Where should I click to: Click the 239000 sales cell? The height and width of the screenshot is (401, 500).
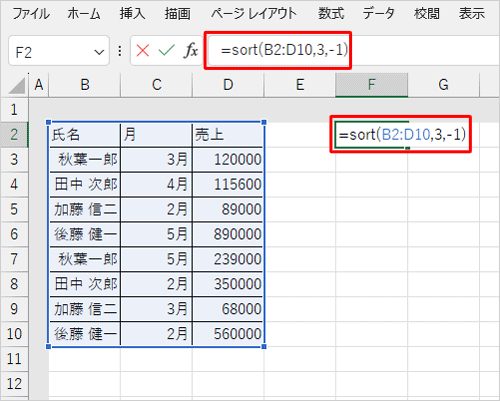point(228,259)
